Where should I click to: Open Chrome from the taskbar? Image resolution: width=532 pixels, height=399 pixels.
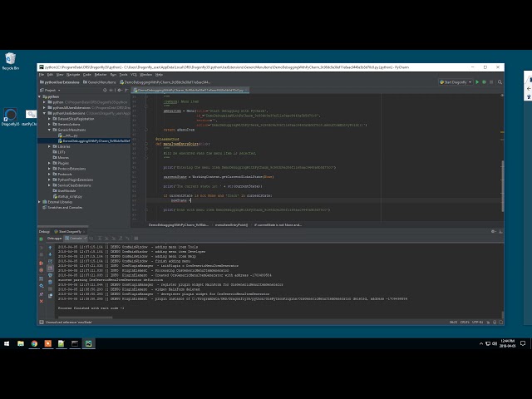tap(34, 343)
